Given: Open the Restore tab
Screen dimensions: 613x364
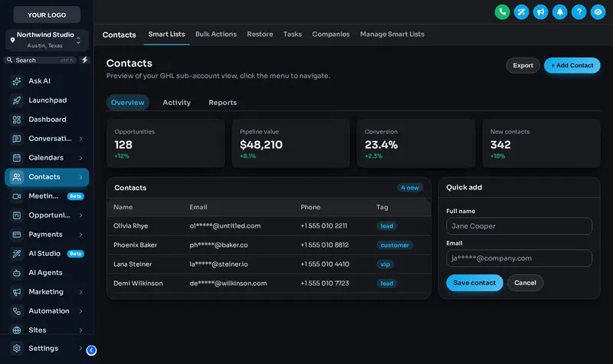Looking at the screenshot, I should tap(260, 34).
